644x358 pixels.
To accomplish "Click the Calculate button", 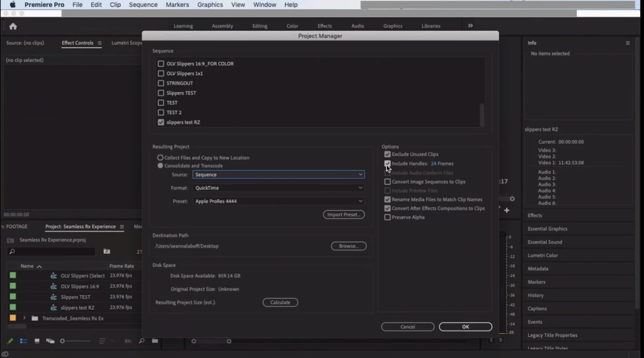I will pos(280,302).
